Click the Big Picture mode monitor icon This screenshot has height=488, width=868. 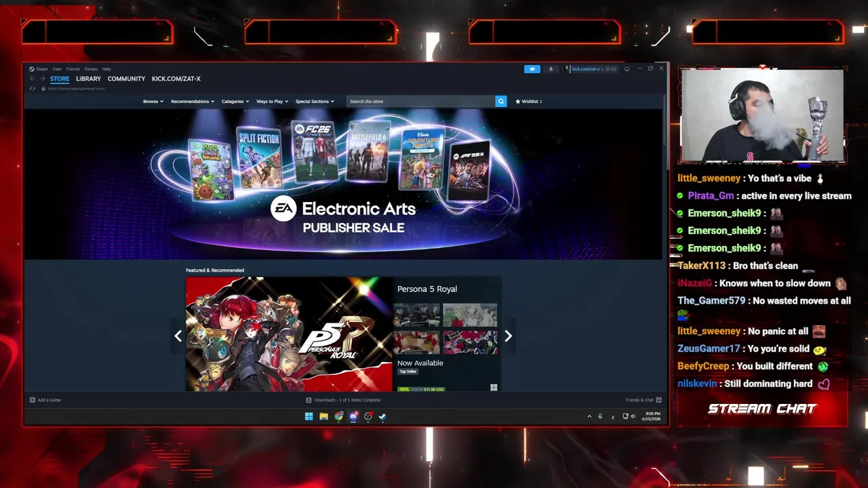[627, 68]
